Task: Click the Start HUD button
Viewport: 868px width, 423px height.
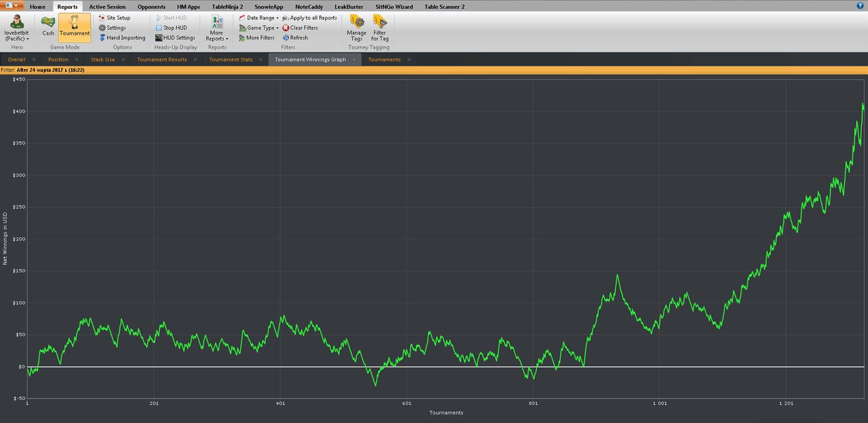Action: tap(171, 18)
